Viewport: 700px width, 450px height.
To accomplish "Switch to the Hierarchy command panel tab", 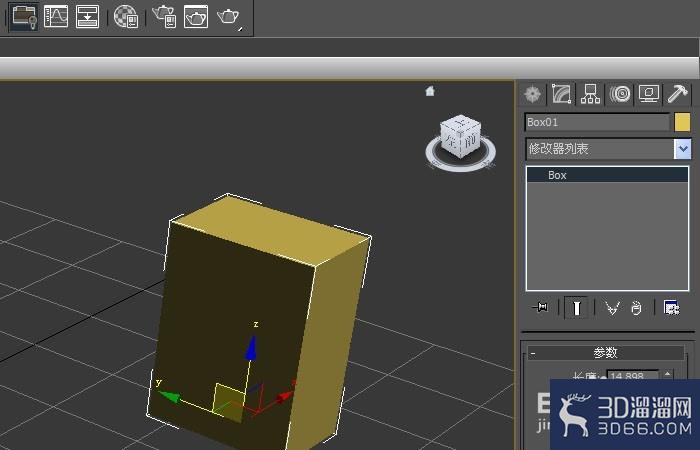I will click(x=590, y=94).
